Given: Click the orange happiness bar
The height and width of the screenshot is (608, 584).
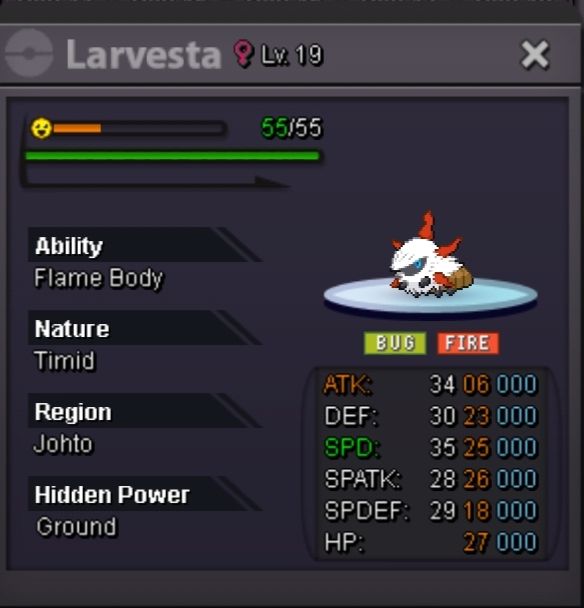Looking at the screenshot, I should click(77, 128).
